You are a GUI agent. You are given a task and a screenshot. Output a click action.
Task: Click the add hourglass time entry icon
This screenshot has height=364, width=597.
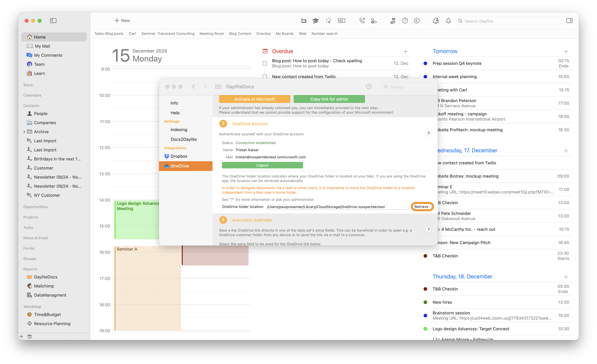pyautogui.click(x=393, y=21)
